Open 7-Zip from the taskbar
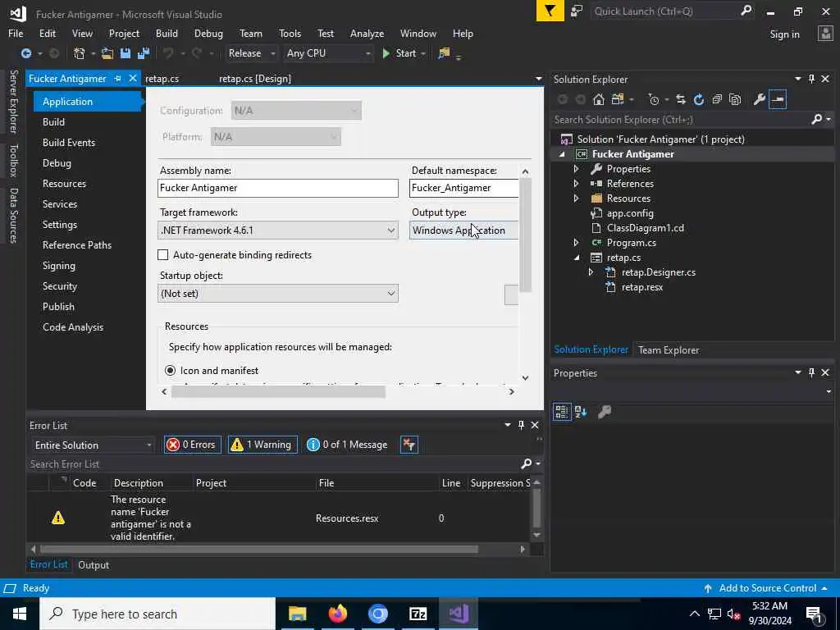The height and width of the screenshot is (630, 840). coord(418,614)
